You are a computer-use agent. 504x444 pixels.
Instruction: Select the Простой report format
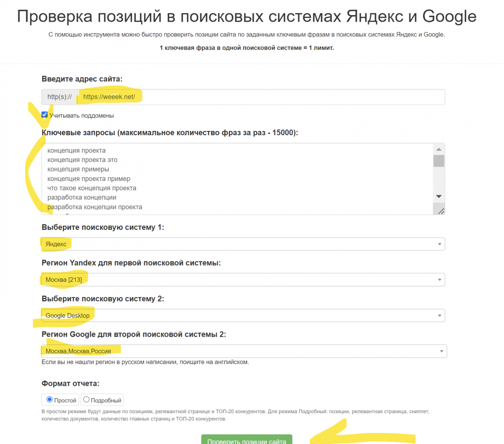49,400
